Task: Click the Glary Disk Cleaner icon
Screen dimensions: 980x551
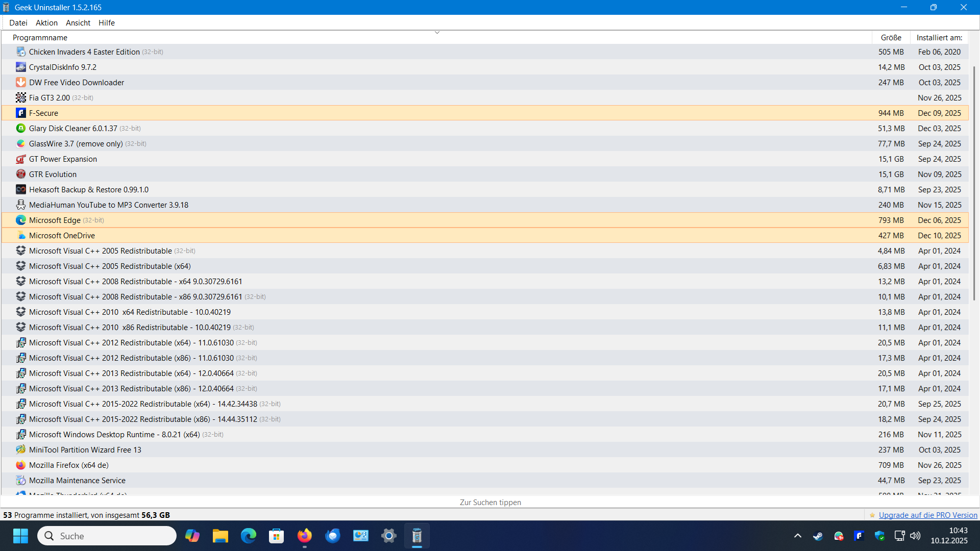Action: point(20,129)
